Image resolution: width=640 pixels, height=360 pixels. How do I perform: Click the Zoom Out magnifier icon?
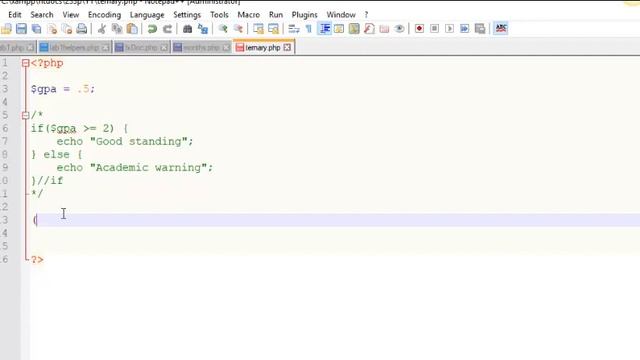(238, 29)
